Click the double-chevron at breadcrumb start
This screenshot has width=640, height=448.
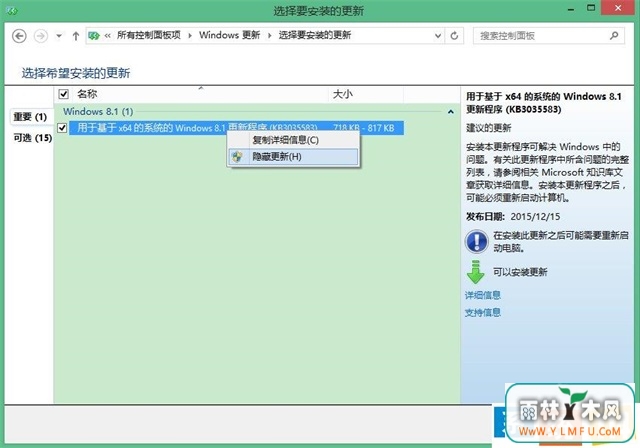tap(107, 36)
